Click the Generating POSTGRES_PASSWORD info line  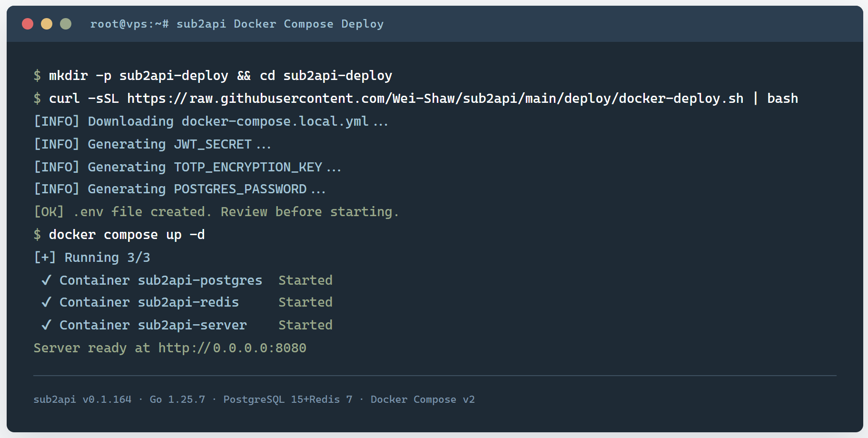point(179,189)
